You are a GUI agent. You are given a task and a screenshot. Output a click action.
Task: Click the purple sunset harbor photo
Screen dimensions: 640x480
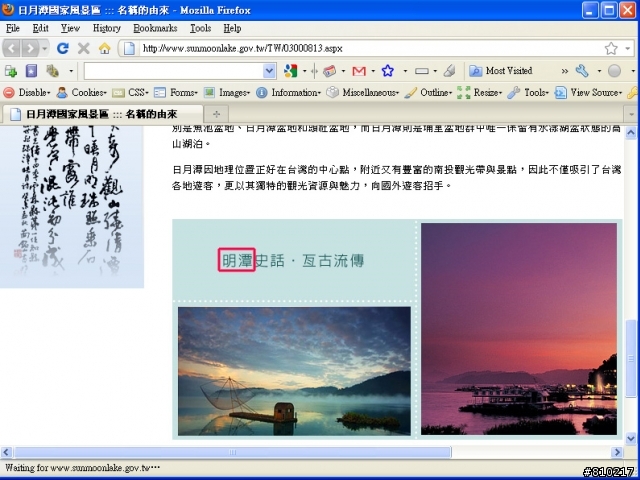point(519,329)
